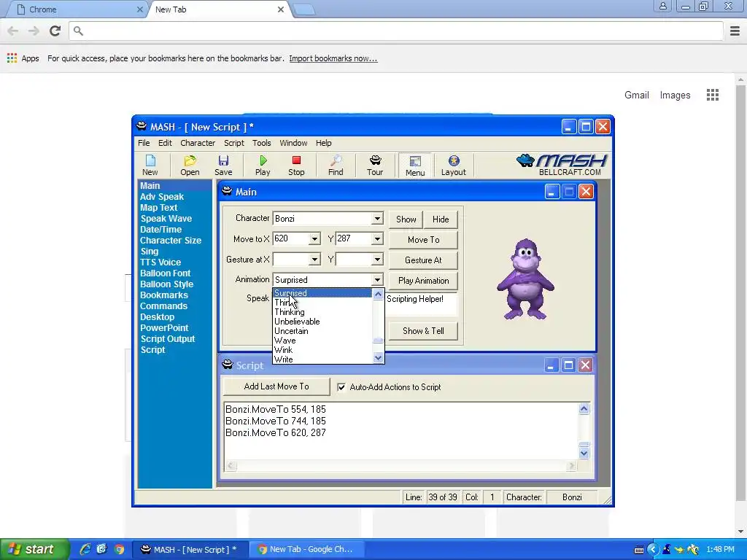Open the Help menu
This screenshot has height=560, width=747.
(x=323, y=143)
